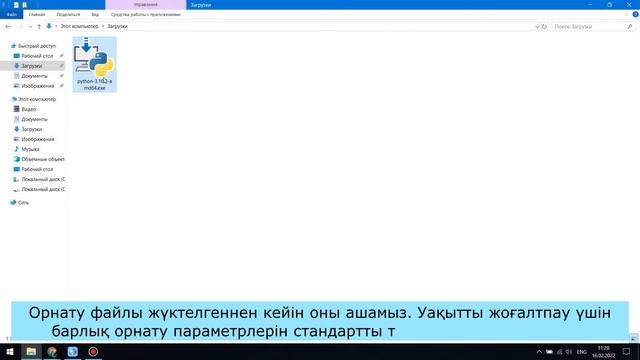Focus the Поиск: Загрузки search field
The height and width of the screenshot is (360, 640).
(588, 27)
